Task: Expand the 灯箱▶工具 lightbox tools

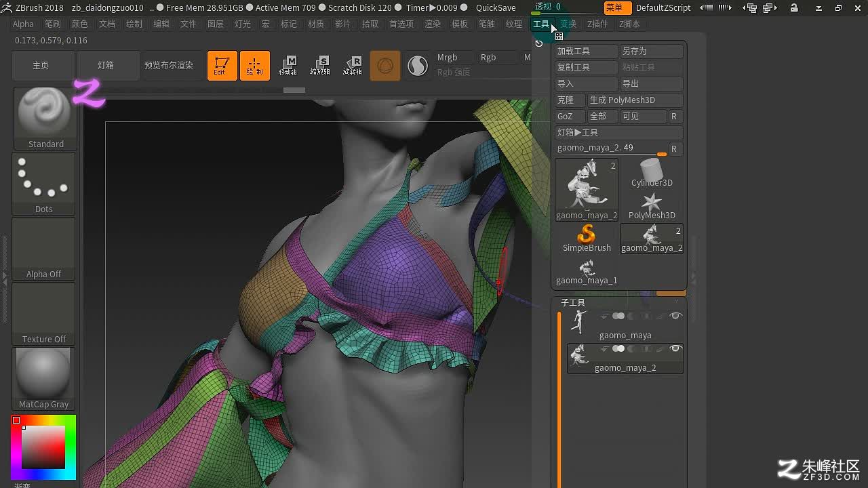Action: pos(619,133)
